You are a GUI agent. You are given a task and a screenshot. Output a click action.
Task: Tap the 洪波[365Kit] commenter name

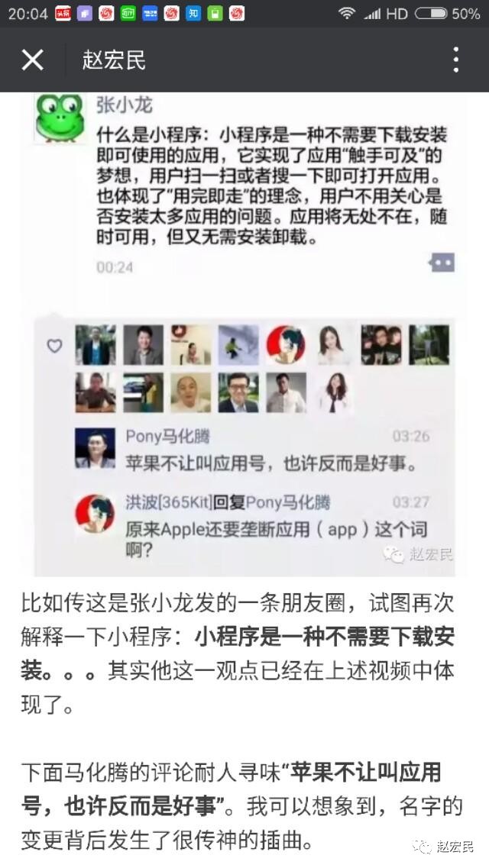(169, 502)
